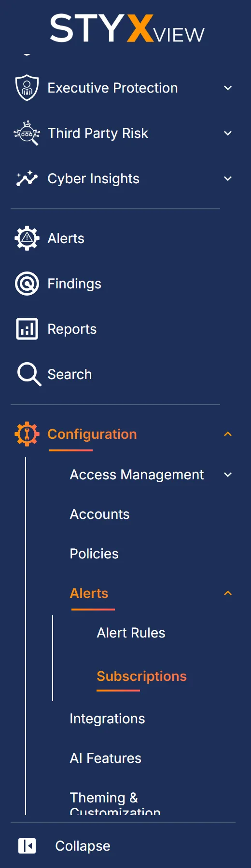Expand the Cyber Insights chevron
251x868 pixels.
228,178
